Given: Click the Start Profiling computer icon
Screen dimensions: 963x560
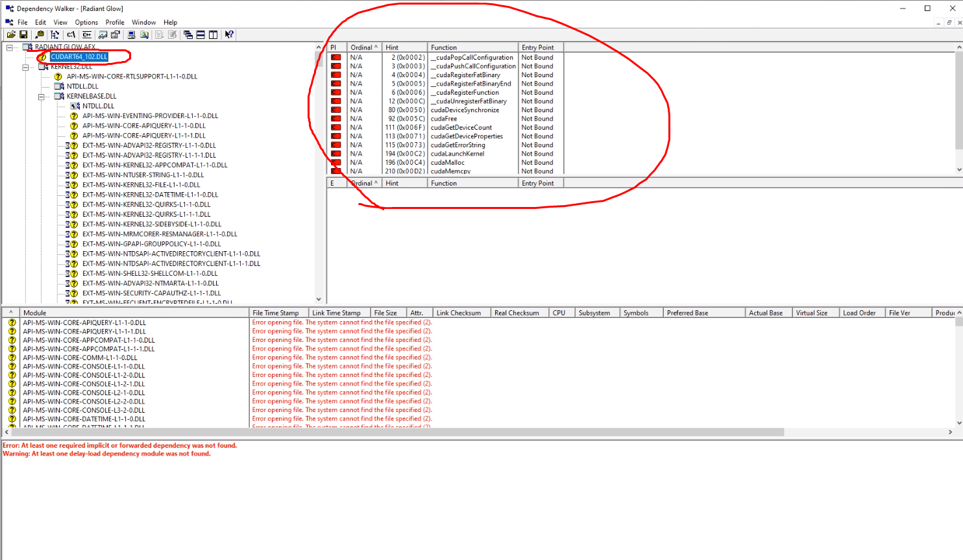Looking at the screenshot, I should (132, 34).
